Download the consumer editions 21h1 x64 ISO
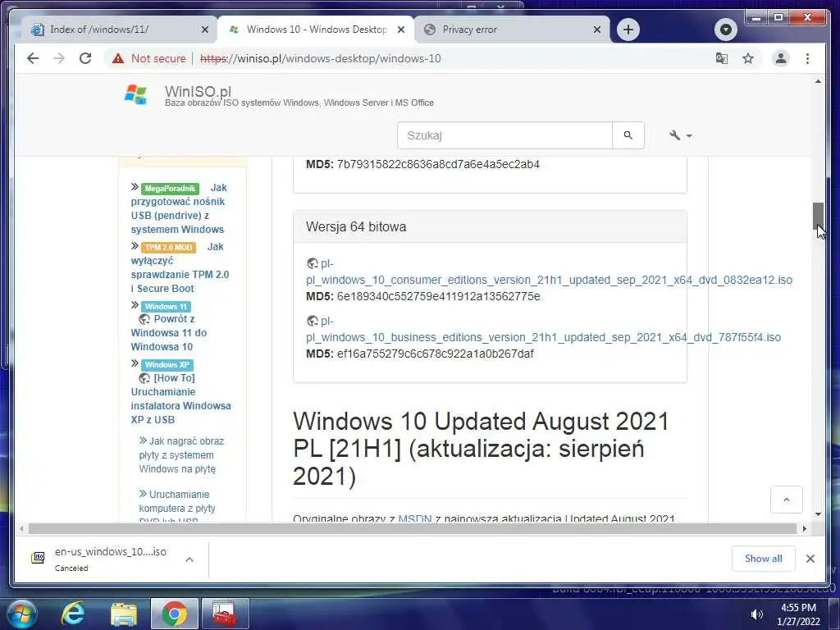The height and width of the screenshot is (630, 840). coord(549,280)
